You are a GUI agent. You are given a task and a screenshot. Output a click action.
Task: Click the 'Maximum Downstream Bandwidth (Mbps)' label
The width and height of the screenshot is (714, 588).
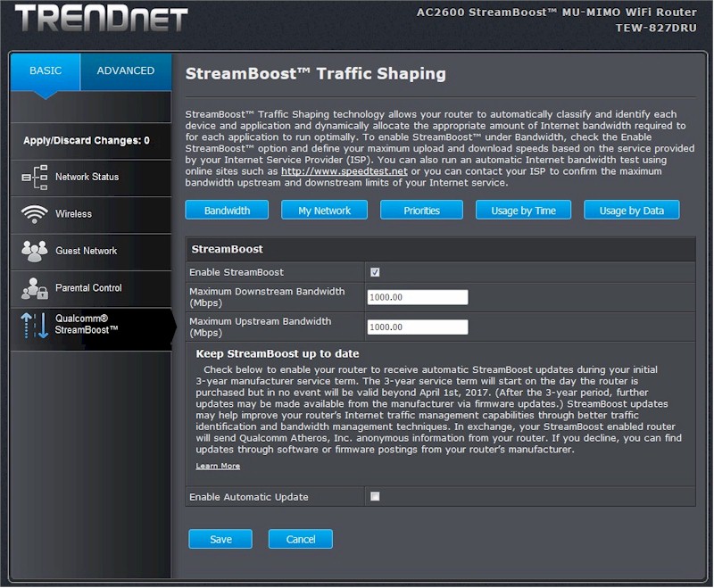(267, 297)
